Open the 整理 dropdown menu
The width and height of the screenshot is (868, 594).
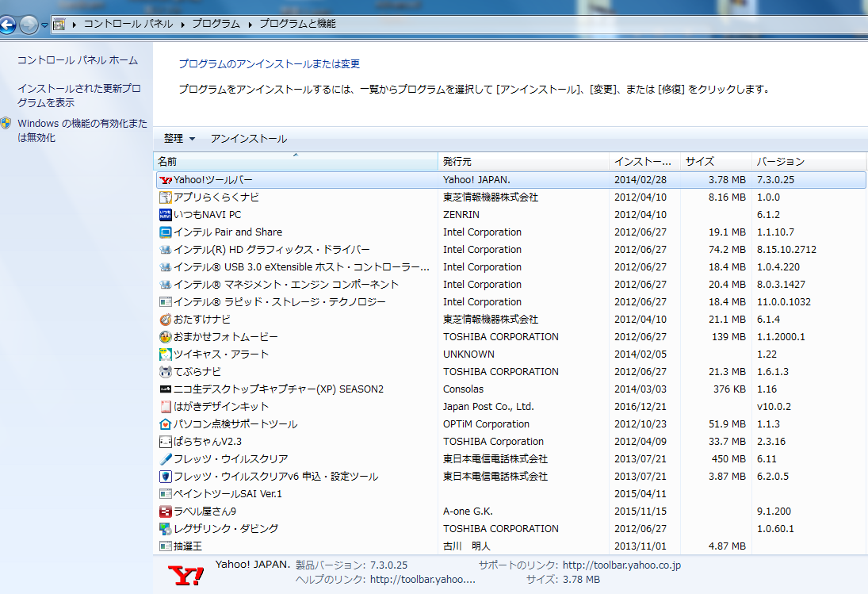coord(179,139)
